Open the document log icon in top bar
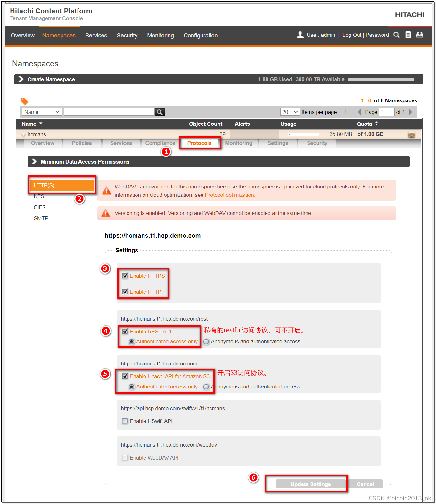Image resolution: width=436 pixels, height=504 pixels. pyautogui.click(x=408, y=35)
